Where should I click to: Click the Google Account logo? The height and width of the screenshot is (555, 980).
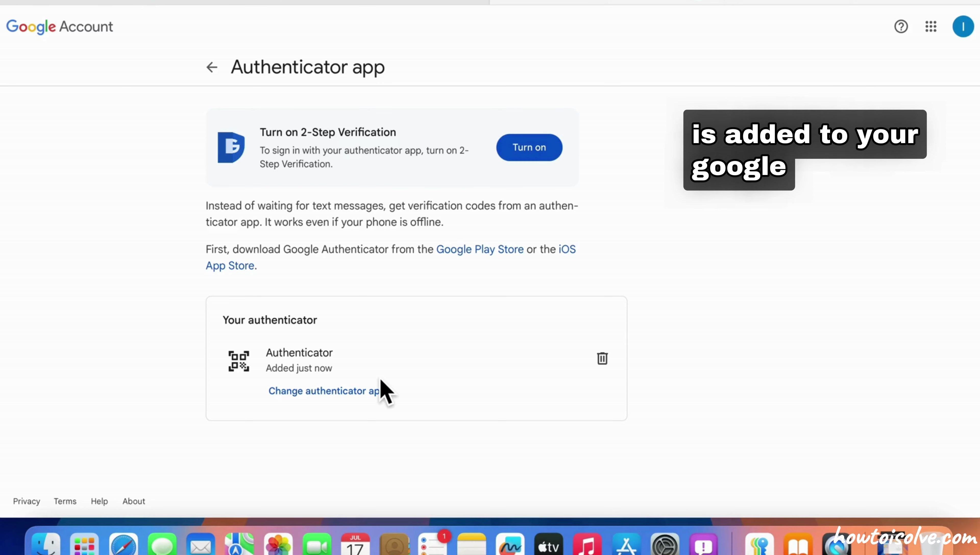click(x=59, y=27)
